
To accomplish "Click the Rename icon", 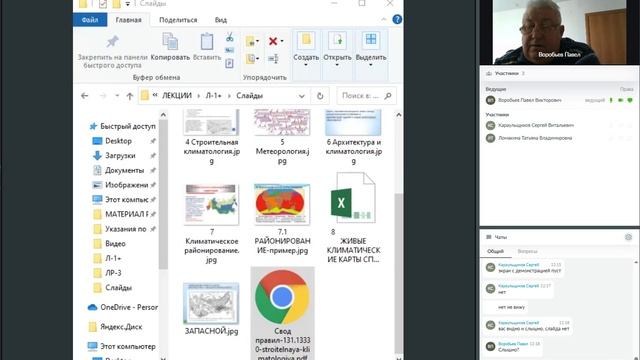I will (x=273, y=59).
